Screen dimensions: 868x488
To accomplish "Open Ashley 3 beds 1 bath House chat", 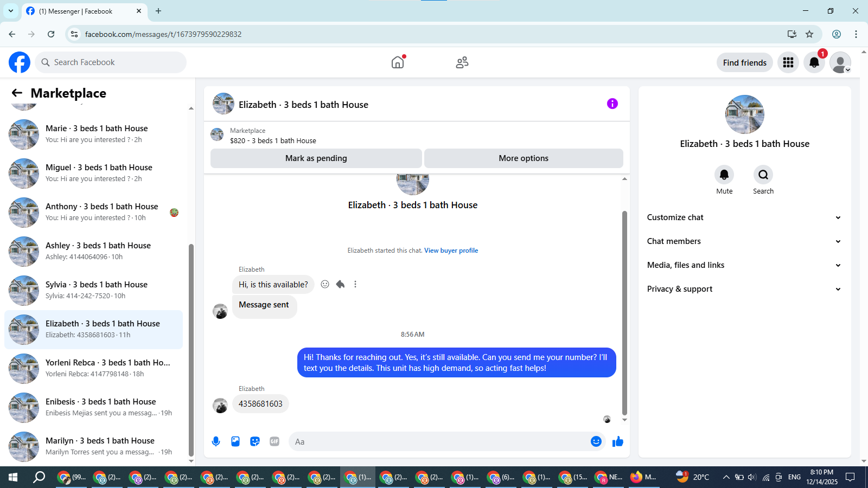I will 94,251.
